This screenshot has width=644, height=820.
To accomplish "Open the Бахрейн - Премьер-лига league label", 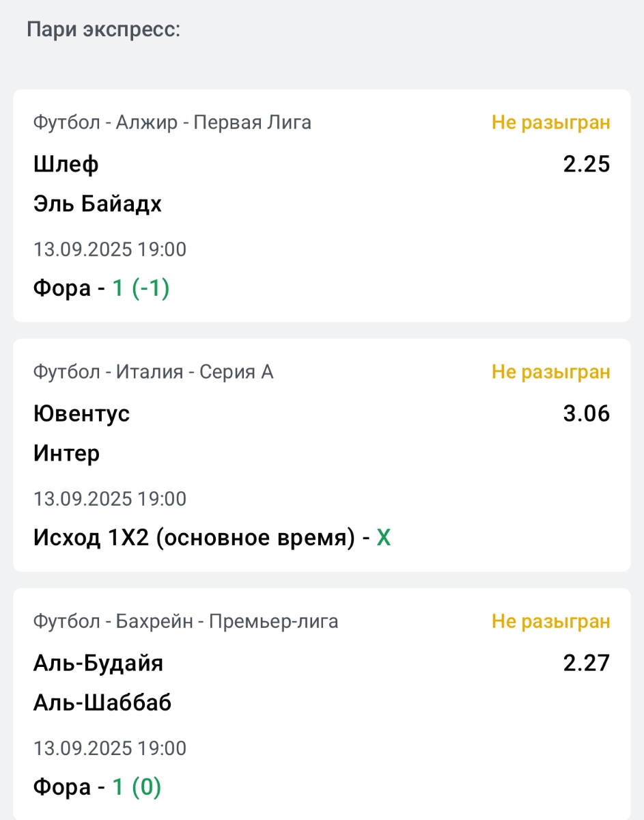I will (x=185, y=621).
